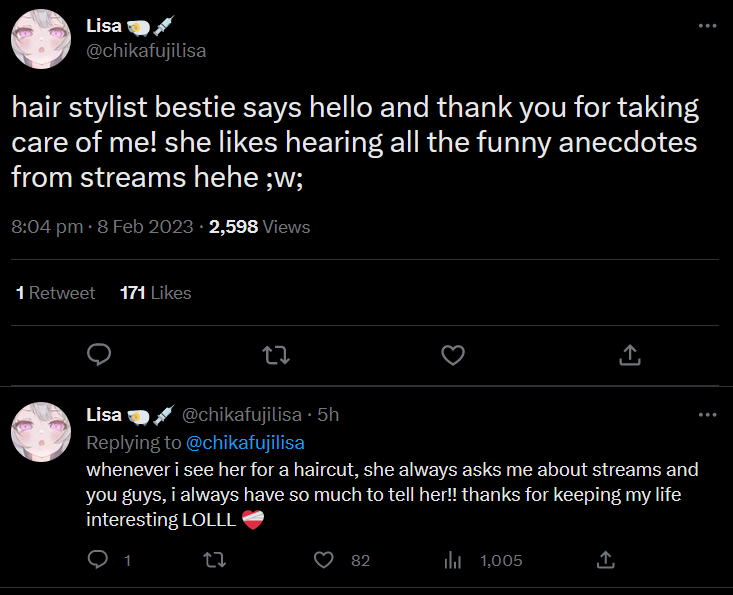Like the main tweet with heart icon
This screenshot has height=595, width=733.
(x=453, y=355)
